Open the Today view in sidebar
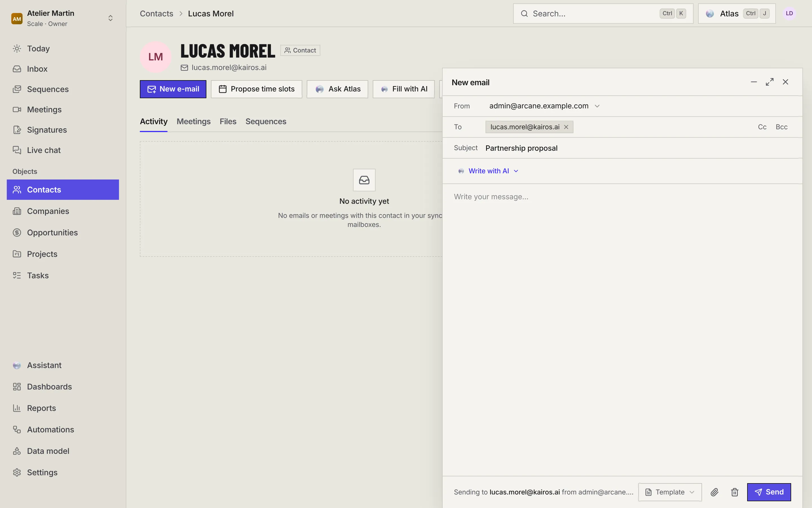 [x=63, y=49]
